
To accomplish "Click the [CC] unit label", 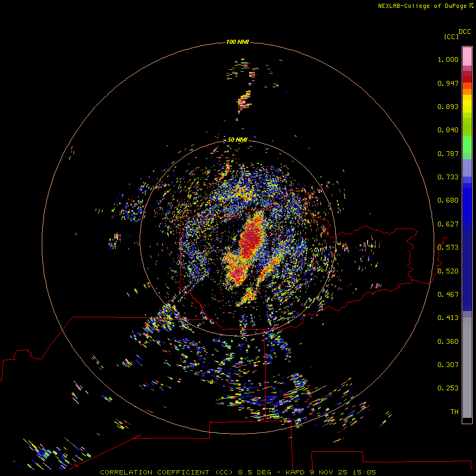I will [x=451, y=36].
